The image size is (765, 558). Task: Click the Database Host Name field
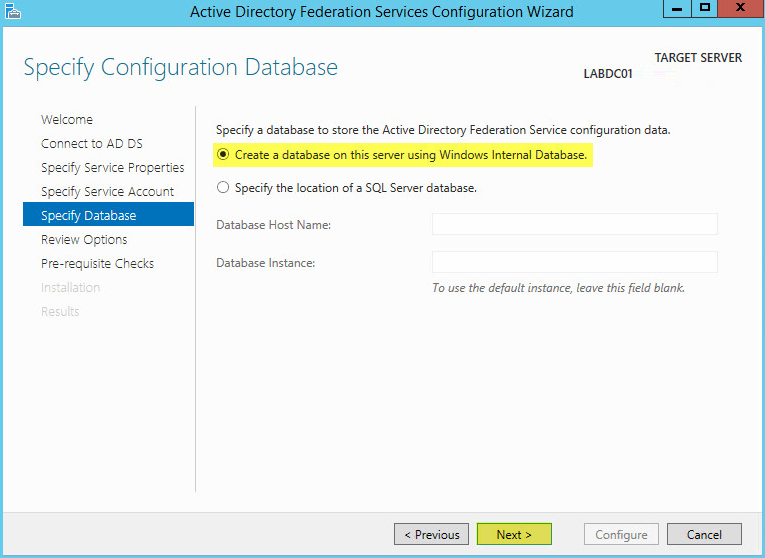tap(574, 224)
